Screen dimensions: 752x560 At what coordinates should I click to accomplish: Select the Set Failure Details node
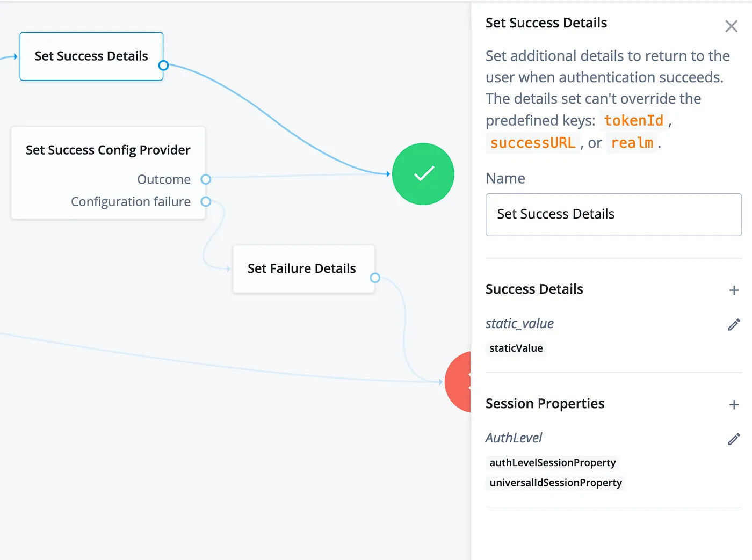(x=303, y=268)
